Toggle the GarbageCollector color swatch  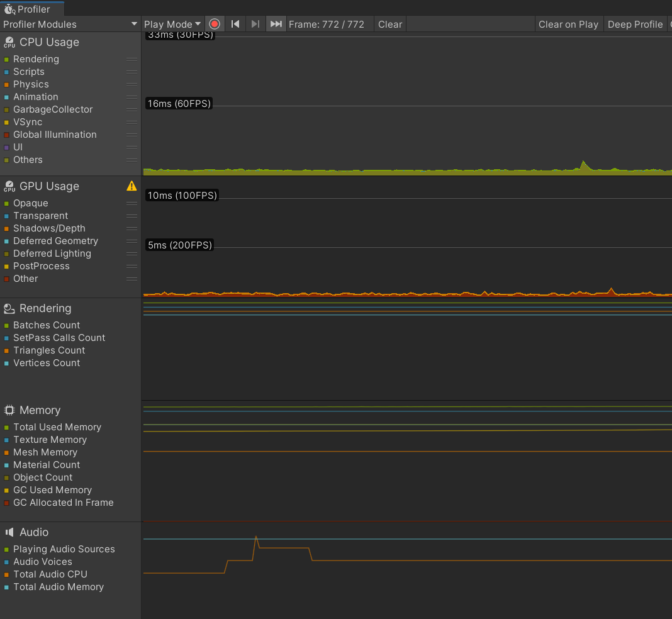click(x=6, y=109)
